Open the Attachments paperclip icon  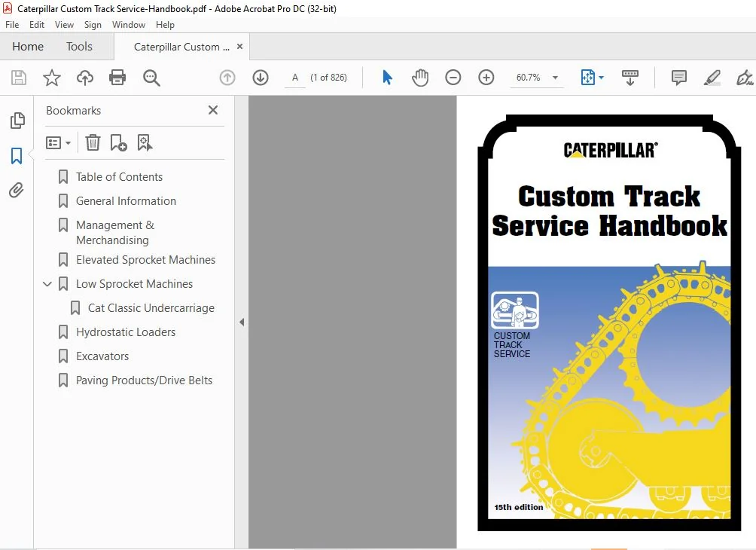[17, 191]
